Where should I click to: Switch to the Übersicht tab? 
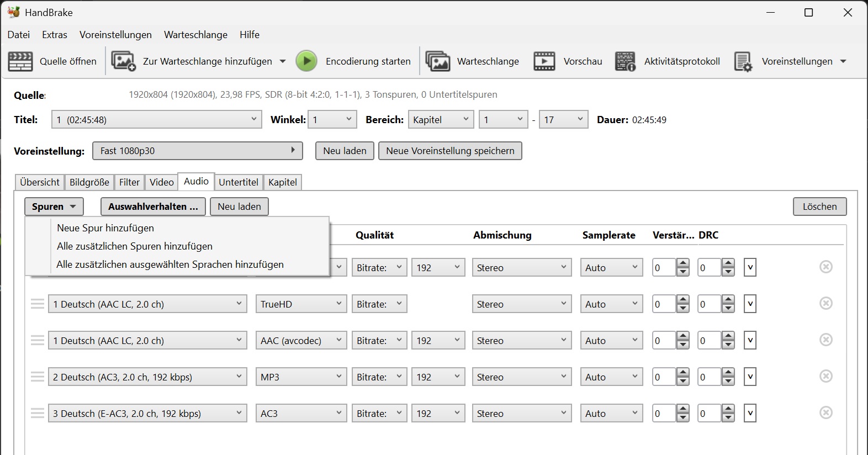[x=40, y=182]
